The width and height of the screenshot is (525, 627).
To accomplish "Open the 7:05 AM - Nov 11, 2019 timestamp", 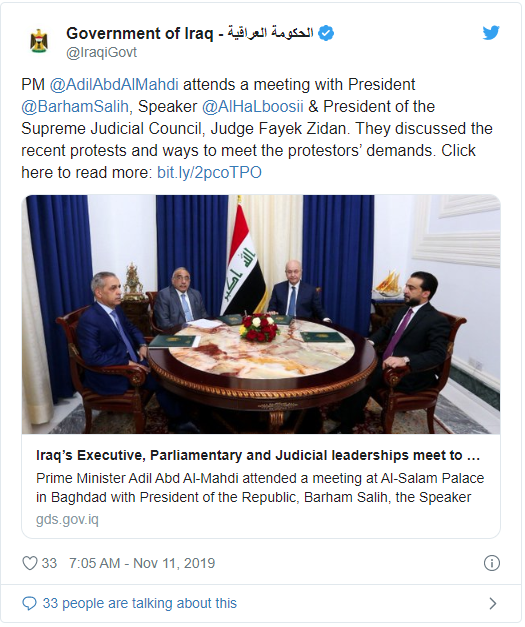I will [x=142, y=563].
